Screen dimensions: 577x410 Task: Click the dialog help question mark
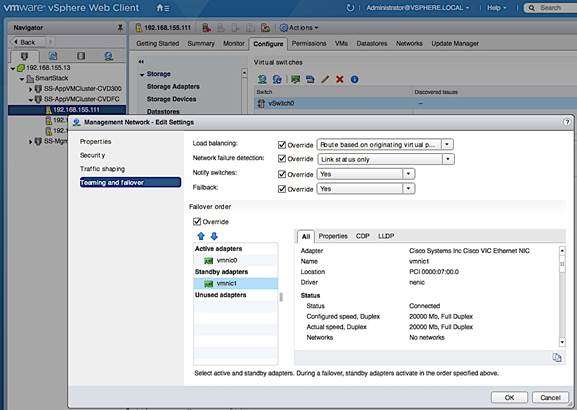point(567,122)
